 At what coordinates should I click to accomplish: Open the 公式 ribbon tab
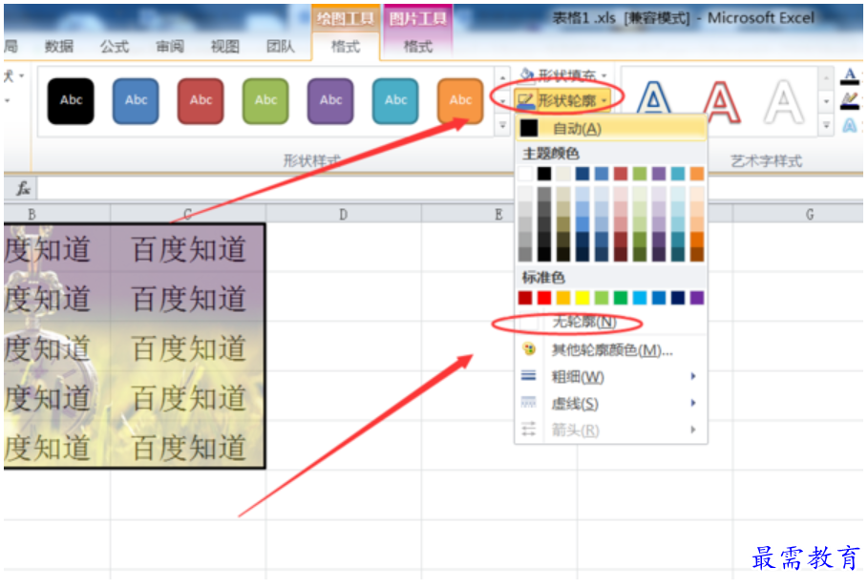pos(114,47)
